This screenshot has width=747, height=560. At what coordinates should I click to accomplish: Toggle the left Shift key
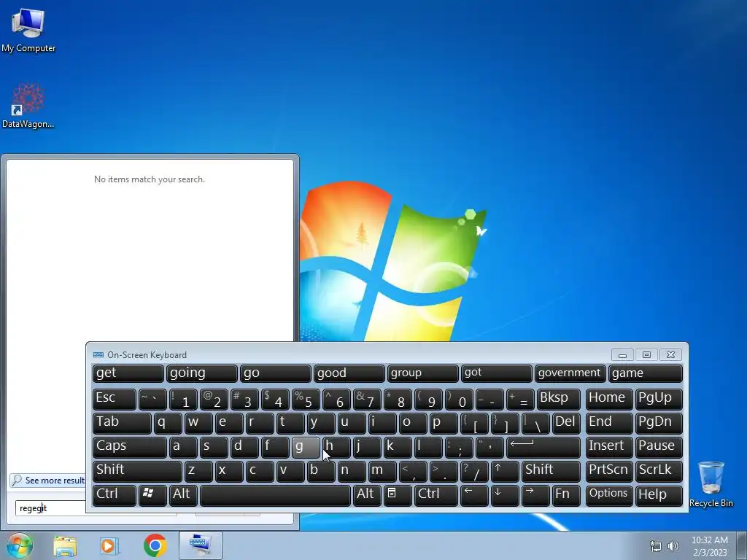(x=137, y=471)
